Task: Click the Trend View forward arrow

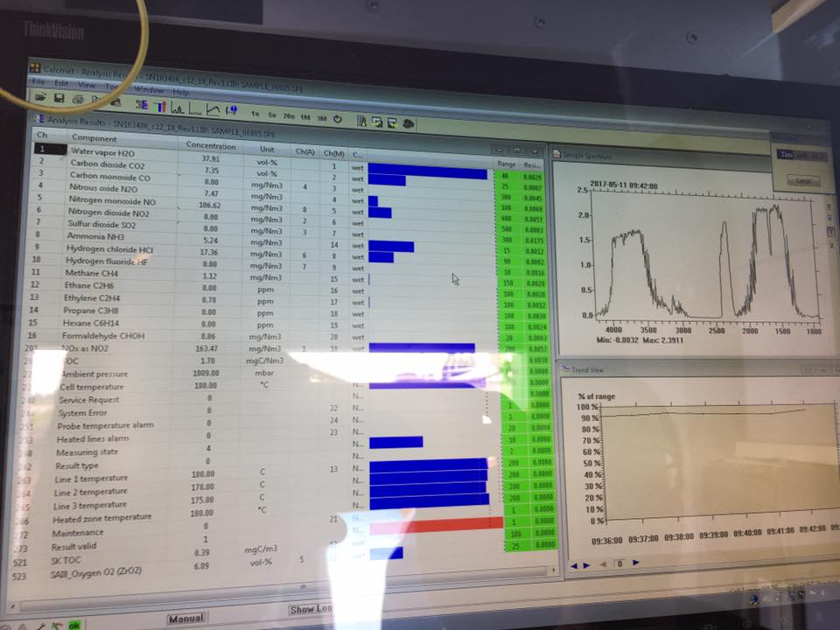Action: pos(635,563)
